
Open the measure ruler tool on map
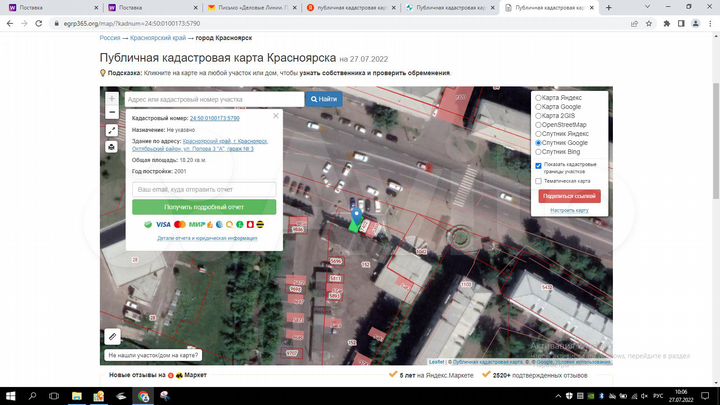coord(112,337)
